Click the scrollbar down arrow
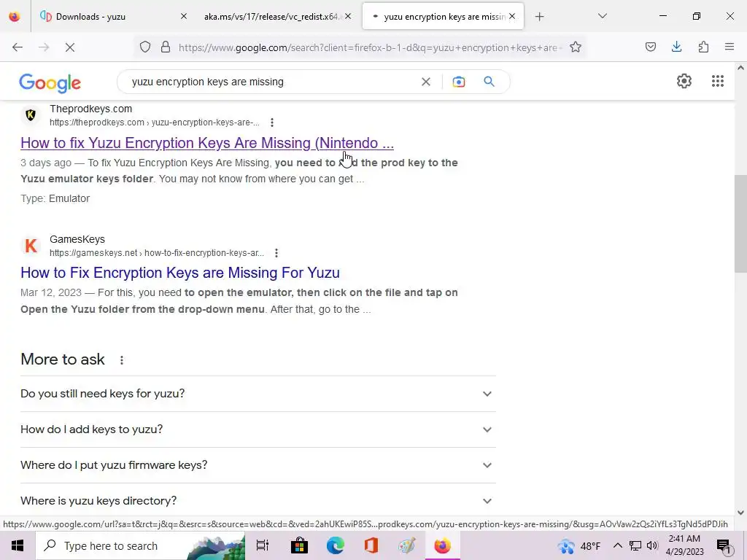The height and width of the screenshot is (560, 747). click(x=740, y=513)
